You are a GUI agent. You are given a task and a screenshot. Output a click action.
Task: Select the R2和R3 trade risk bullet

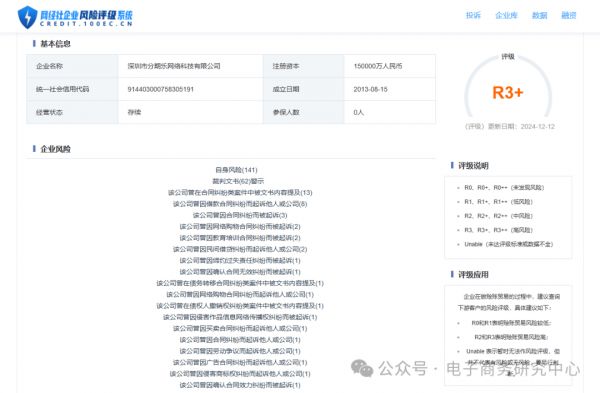click(511, 337)
